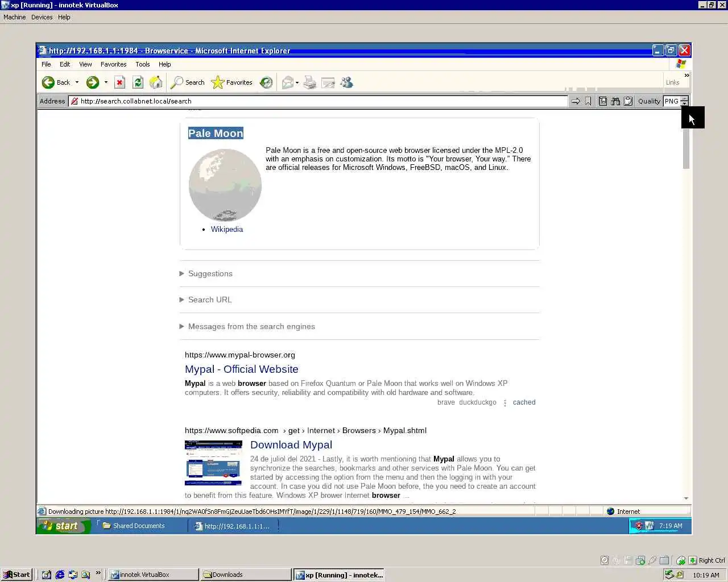This screenshot has width=728, height=582.
Task: Click the host system tray network icon
Action: [669, 575]
